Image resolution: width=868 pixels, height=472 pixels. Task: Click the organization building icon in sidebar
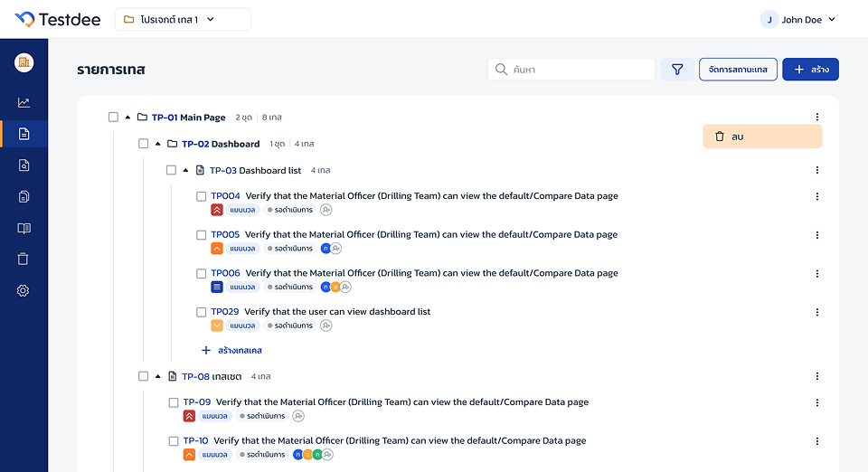(24, 62)
